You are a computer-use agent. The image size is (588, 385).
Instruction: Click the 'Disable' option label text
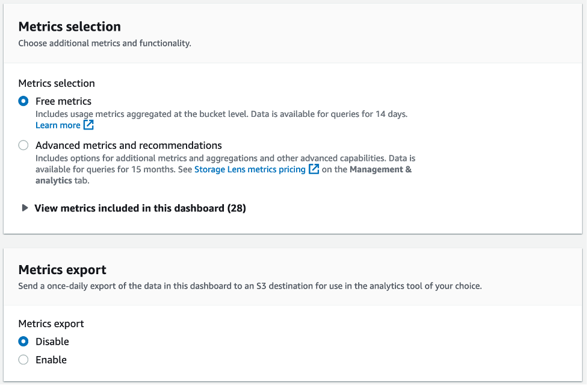tap(52, 342)
